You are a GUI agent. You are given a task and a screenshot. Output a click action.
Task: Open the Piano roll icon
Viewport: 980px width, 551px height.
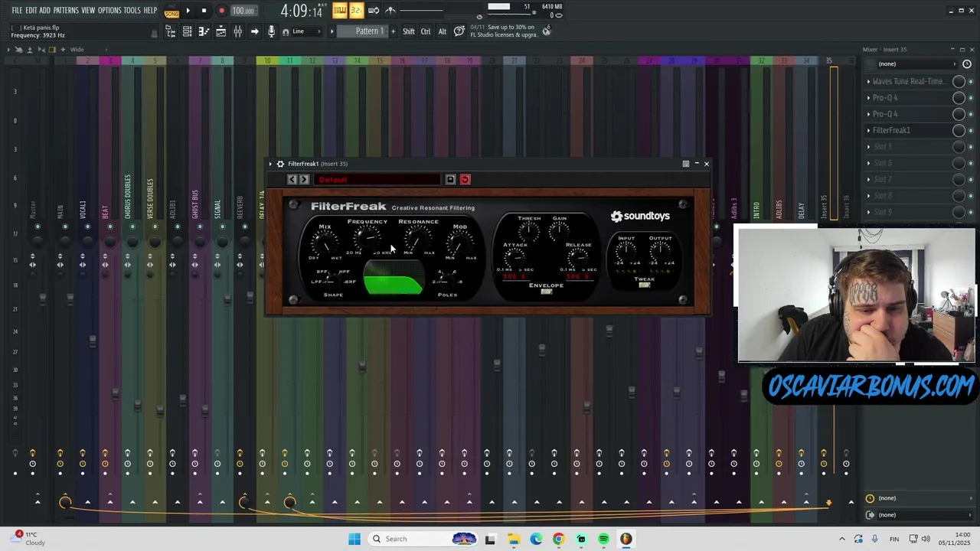click(204, 31)
